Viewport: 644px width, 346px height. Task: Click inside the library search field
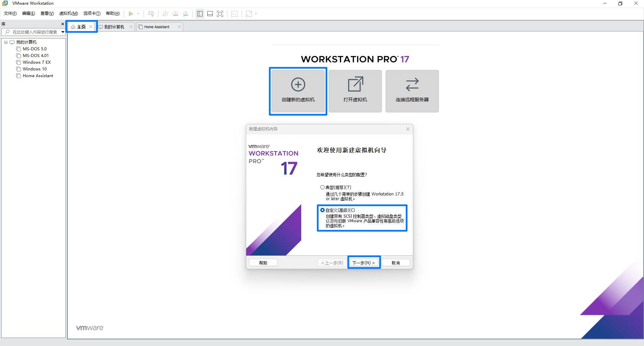tap(34, 32)
